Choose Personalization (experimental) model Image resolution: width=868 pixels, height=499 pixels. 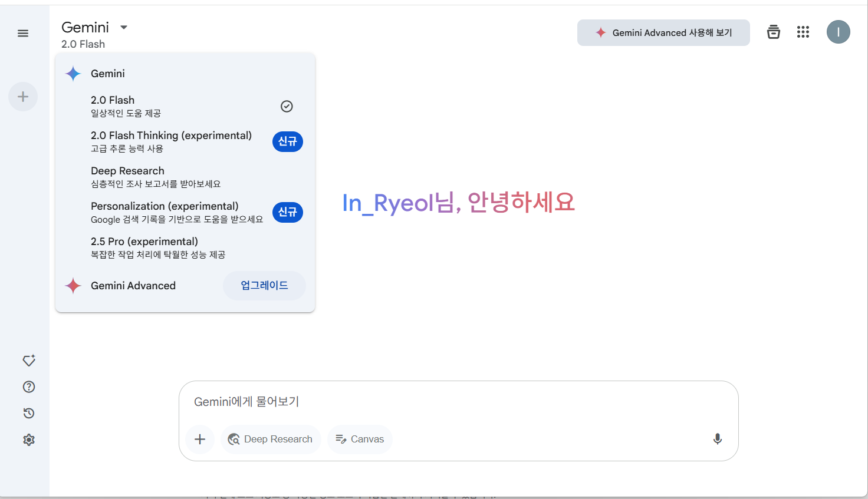tap(185, 212)
